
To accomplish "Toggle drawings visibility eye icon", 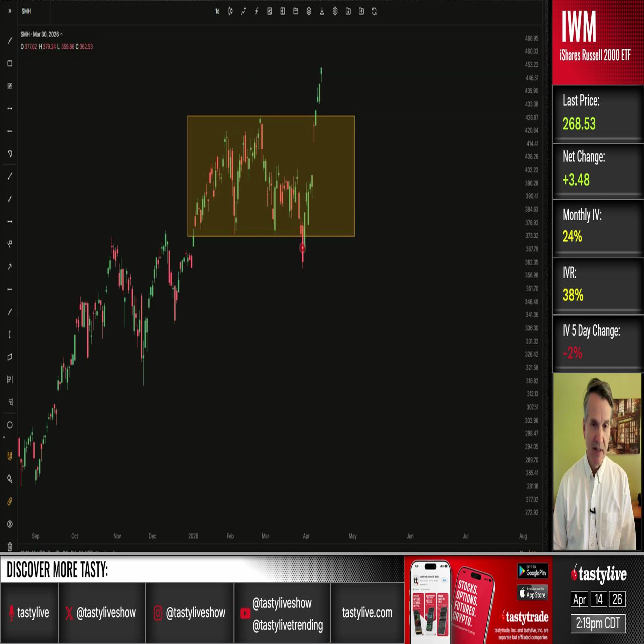I will (10, 524).
